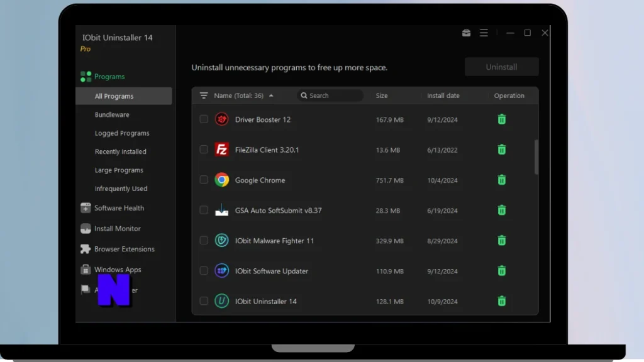644x362 pixels.
Task: Click the FileZilla app icon
Action: pos(222,150)
